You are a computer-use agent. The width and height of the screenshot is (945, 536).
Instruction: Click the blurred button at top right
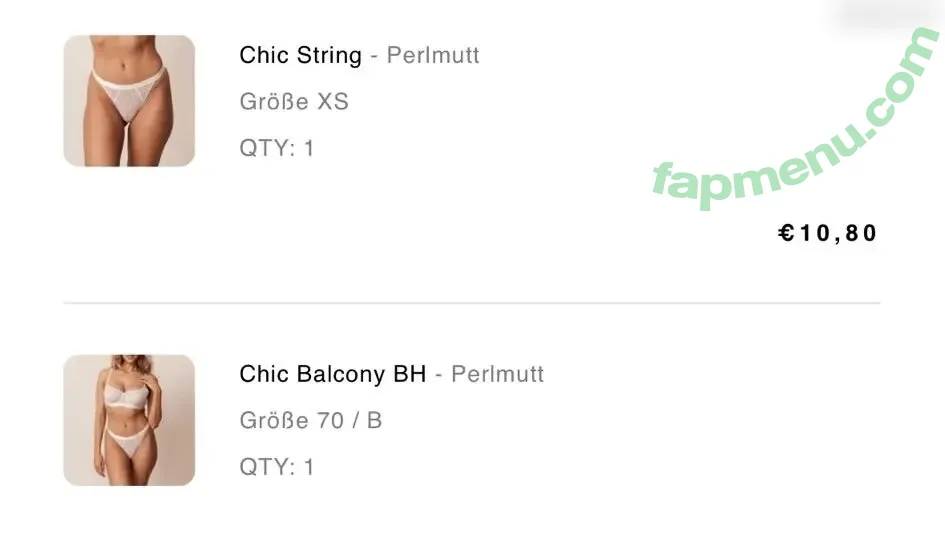pyautogui.click(x=886, y=12)
